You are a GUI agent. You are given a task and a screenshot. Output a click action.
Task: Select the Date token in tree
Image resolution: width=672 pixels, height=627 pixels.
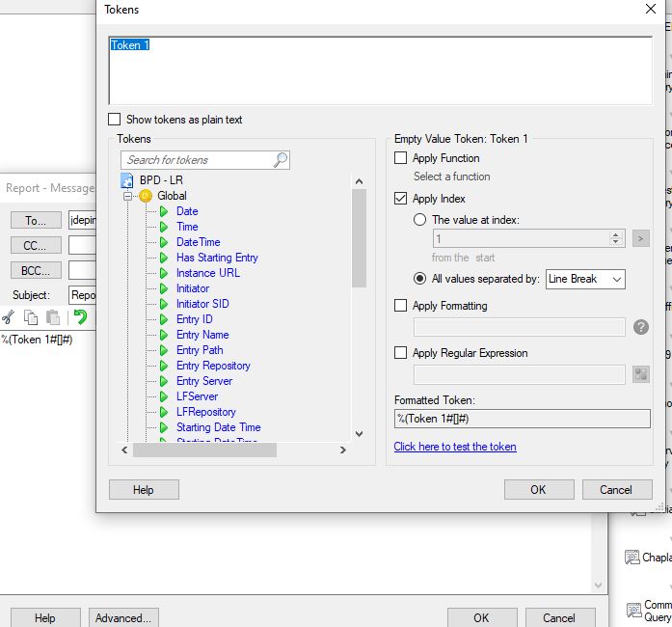[187, 211]
